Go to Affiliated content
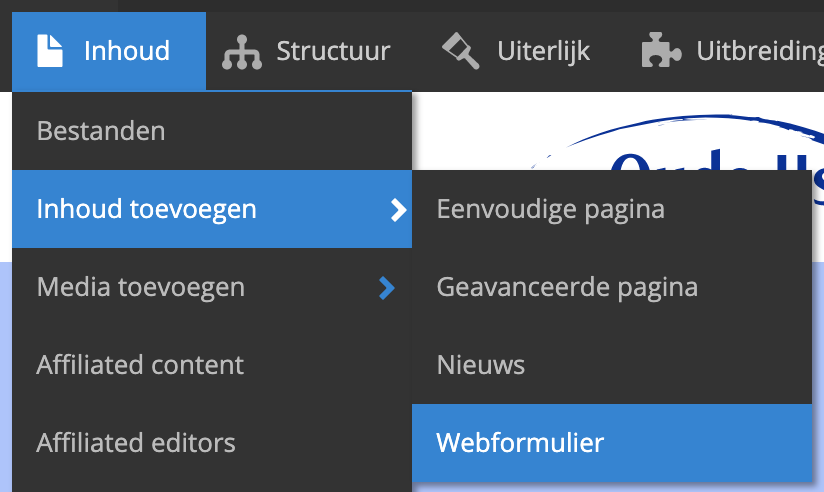The width and height of the screenshot is (824, 492). 140,365
